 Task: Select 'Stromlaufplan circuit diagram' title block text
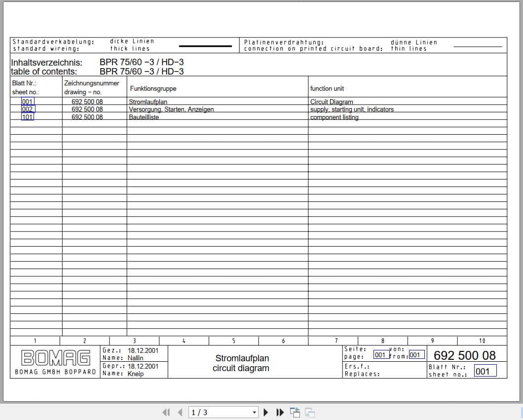point(241,363)
